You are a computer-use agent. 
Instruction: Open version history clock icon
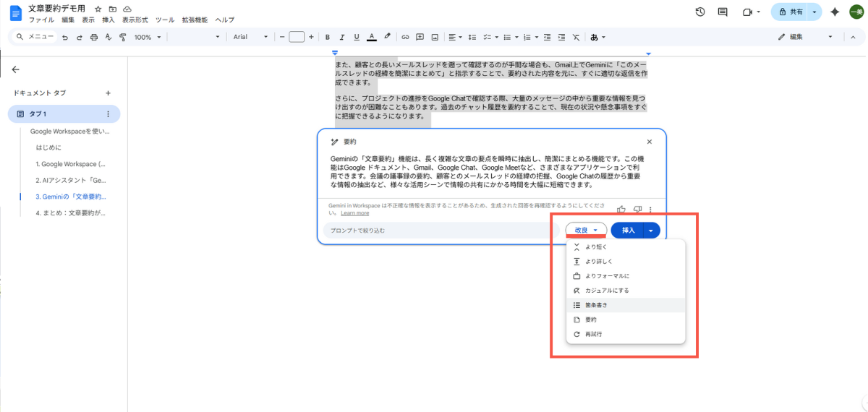coord(700,12)
